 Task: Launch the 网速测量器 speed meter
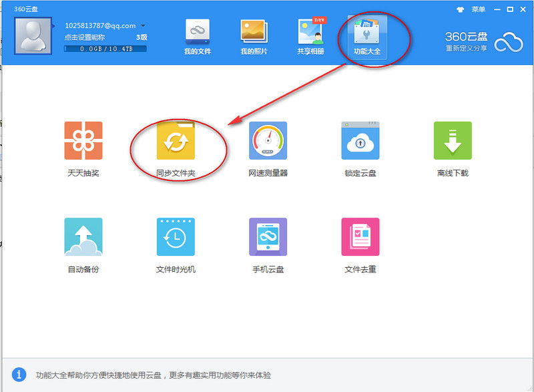point(268,141)
